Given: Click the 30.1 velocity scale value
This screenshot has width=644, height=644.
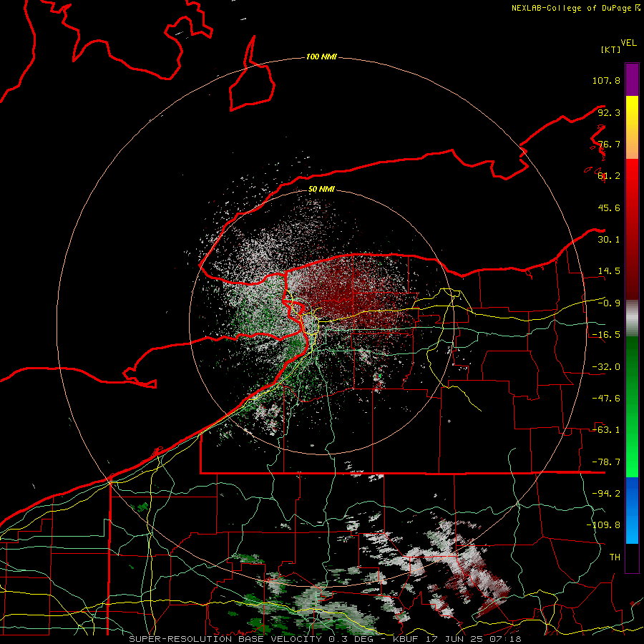Looking at the screenshot, I should point(609,240).
